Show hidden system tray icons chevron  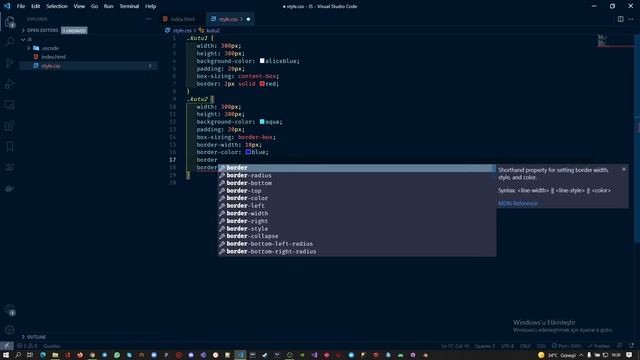point(581,355)
